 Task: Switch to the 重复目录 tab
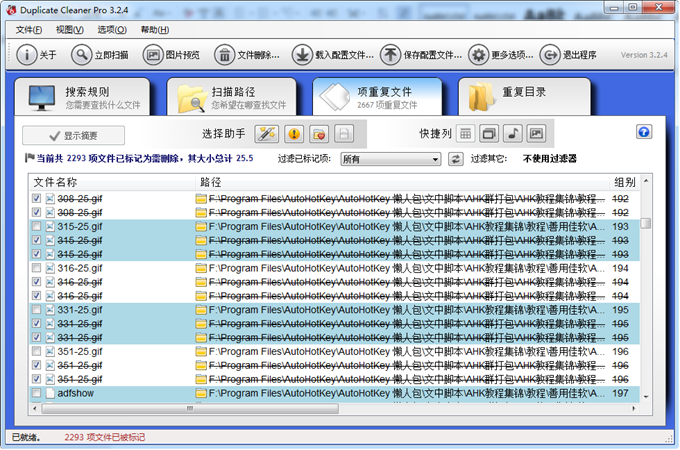[524, 97]
